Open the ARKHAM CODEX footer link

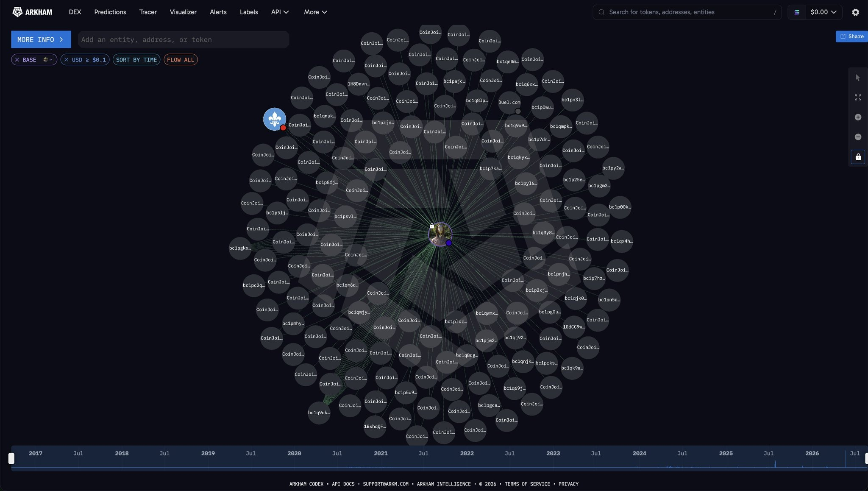(x=306, y=484)
